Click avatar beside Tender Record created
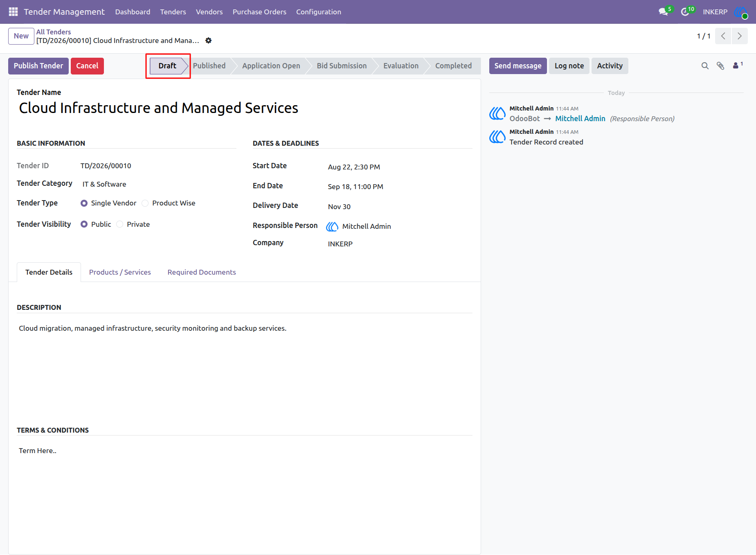Screen dimensions: 756x555 click(497, 137)
